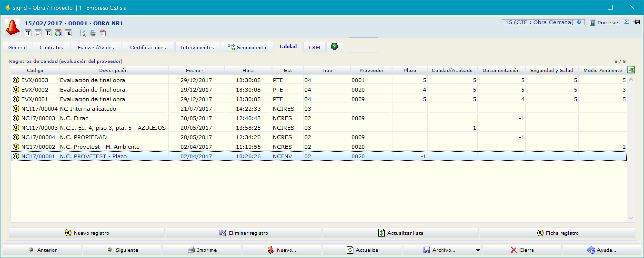Click the bottom Actualiza button

362,250
